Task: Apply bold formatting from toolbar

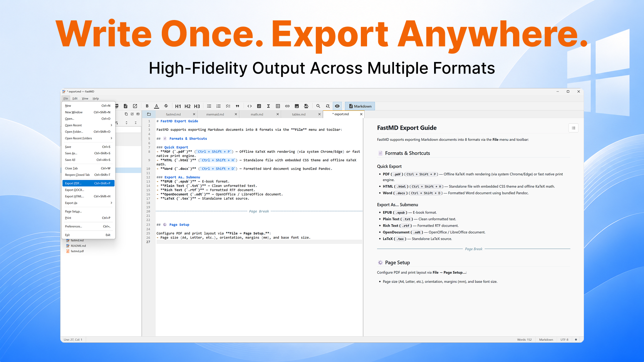Action: click(x=147, y=106)
